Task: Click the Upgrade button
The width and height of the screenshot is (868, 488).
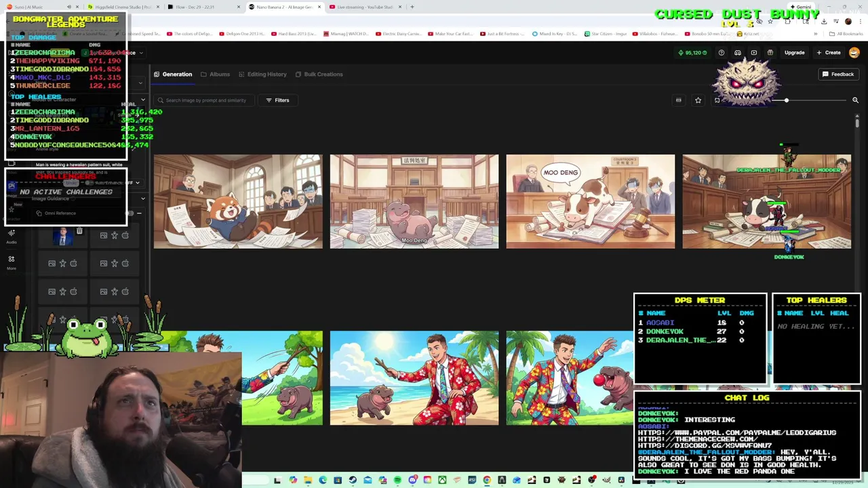Action: point(794,53)
